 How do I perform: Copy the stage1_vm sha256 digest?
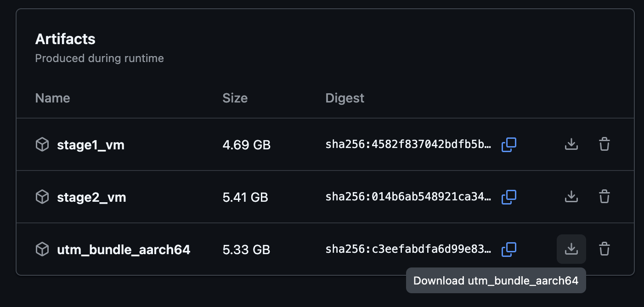tap(509, 145)
